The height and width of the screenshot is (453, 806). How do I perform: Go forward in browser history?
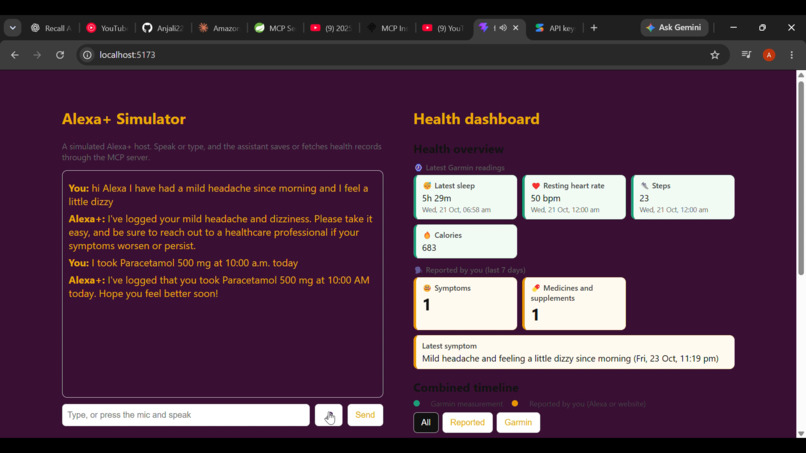[x=37, y=55]
